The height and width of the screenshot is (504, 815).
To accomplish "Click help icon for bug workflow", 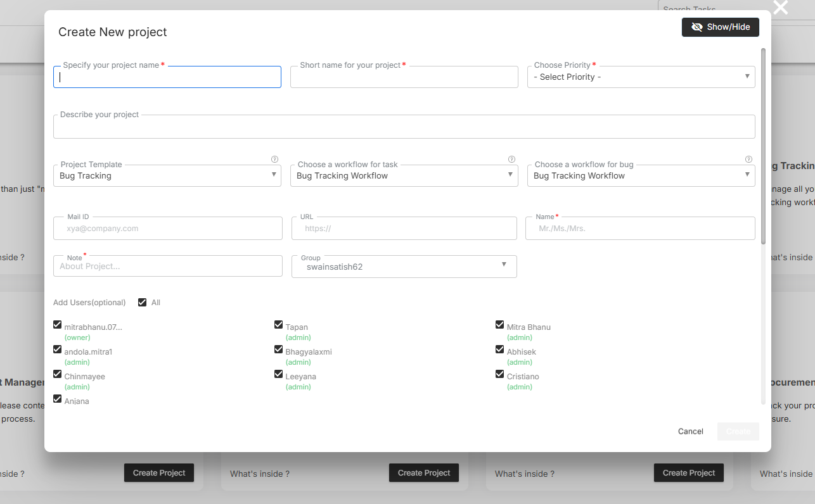I will click(x=748, y=160).
